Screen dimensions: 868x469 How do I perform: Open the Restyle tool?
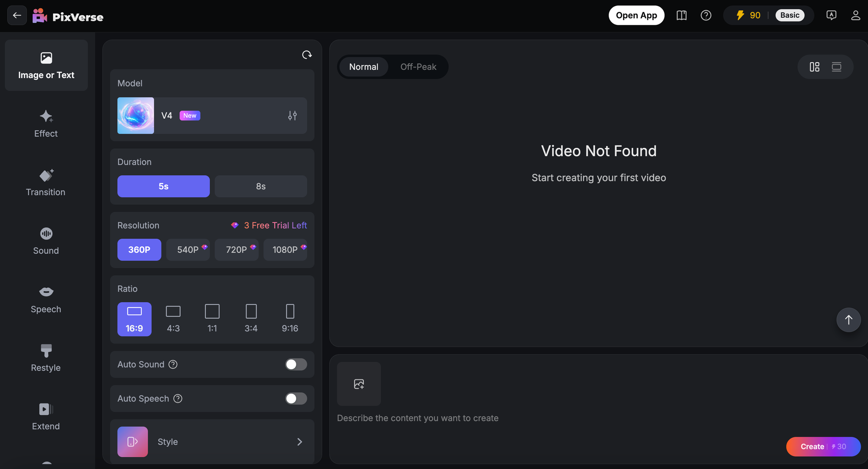(46, 358)
